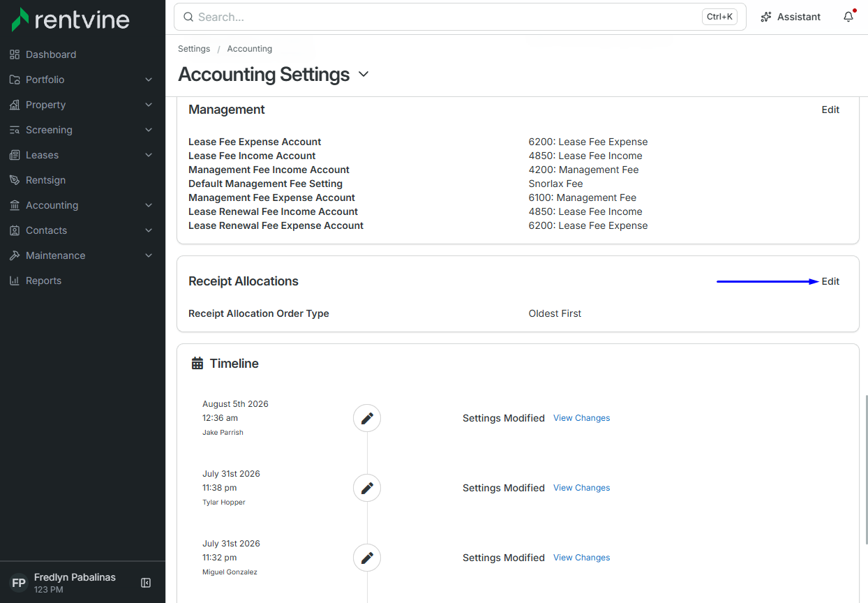Click the search magnifier icon
The height and width of the screenshot is (603, 868).
coord(188,17)
